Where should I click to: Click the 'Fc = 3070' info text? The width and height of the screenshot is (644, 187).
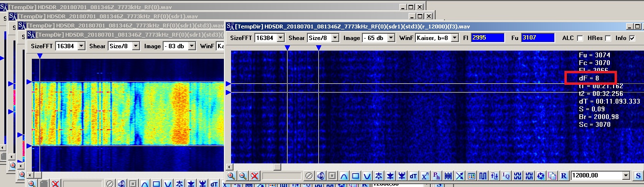[x=594, y=63]
